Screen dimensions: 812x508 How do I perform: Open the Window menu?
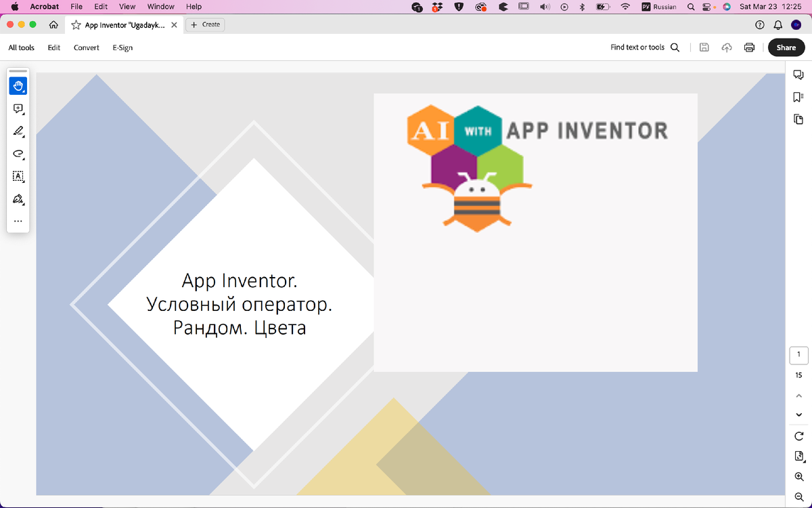pos(160,7)
